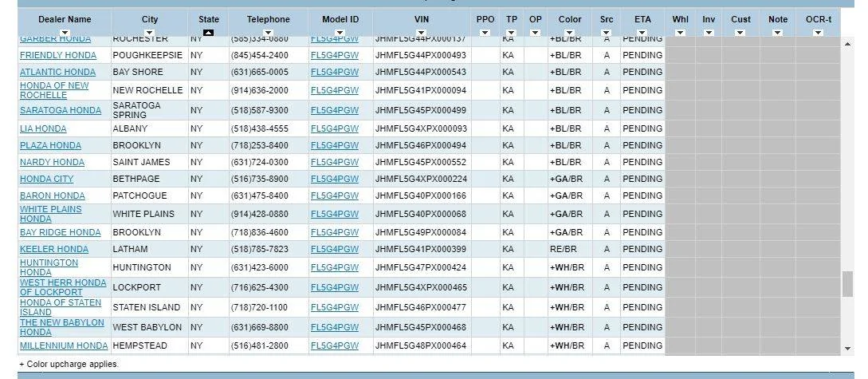Screen dimensions: 868x379
Task: Select telephone (718)253-8400 cell
Action: click(269, 145)
